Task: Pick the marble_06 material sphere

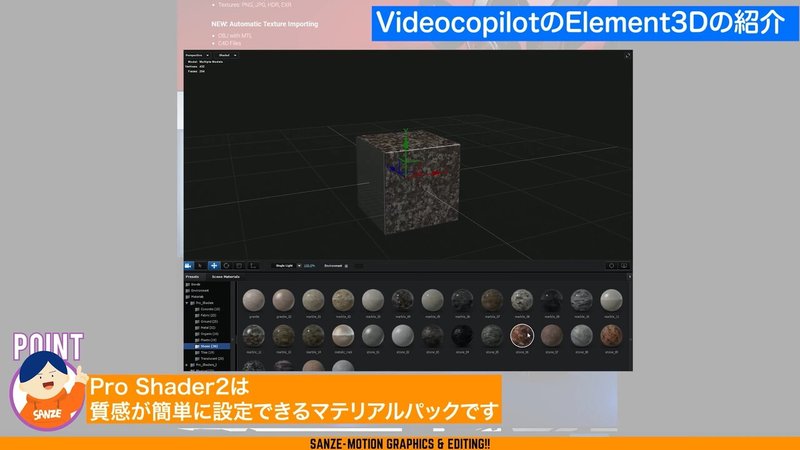Action: [462, 300]
